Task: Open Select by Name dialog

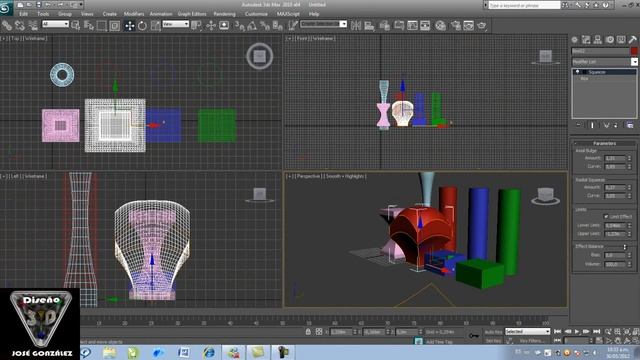Action: pyautogui.click(x=89, y=26)
